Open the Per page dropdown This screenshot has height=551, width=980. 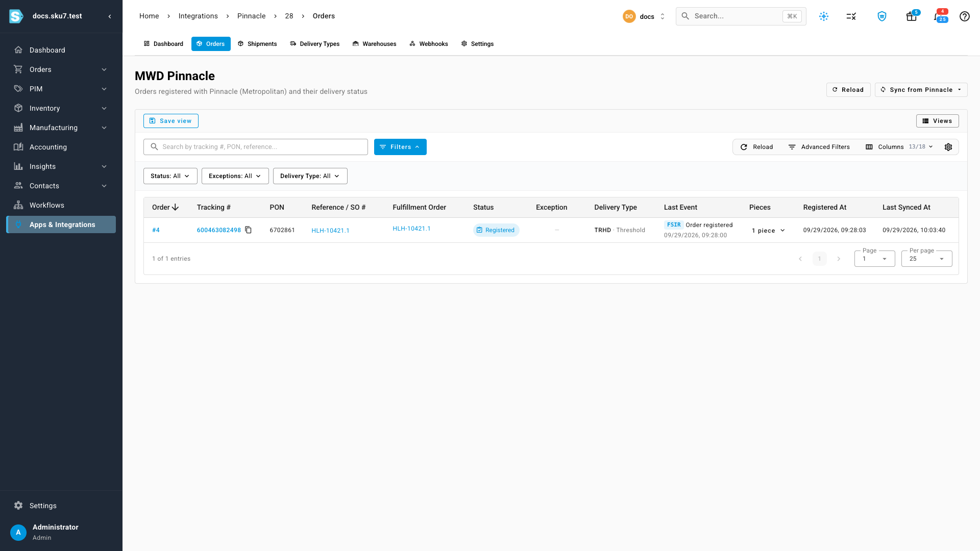(x=926, y=259)
